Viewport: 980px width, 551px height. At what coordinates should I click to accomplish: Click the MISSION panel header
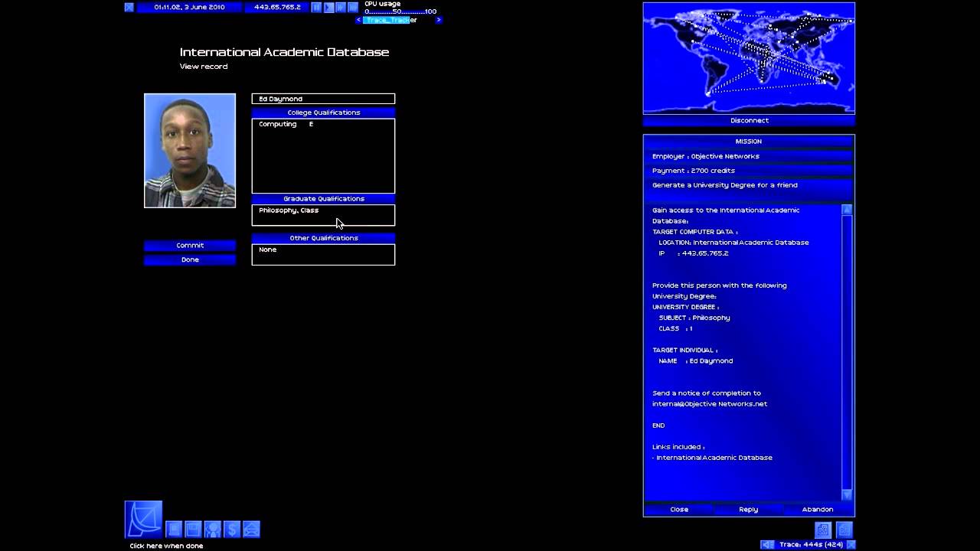(749, 142)
